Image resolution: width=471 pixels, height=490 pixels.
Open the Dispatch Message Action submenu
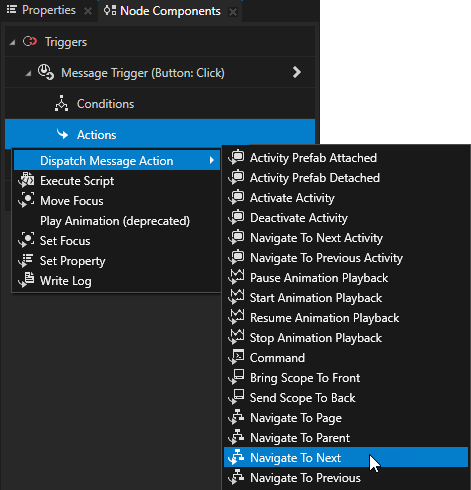pyautogui.click(x=117, y=161)
